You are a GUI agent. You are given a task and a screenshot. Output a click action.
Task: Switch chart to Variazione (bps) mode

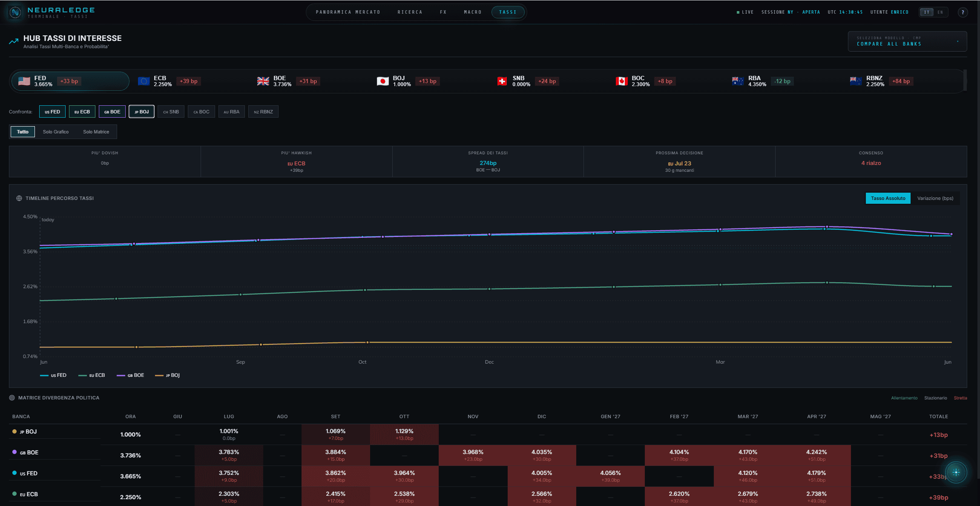pyautogui.click(x=935, y=198)
